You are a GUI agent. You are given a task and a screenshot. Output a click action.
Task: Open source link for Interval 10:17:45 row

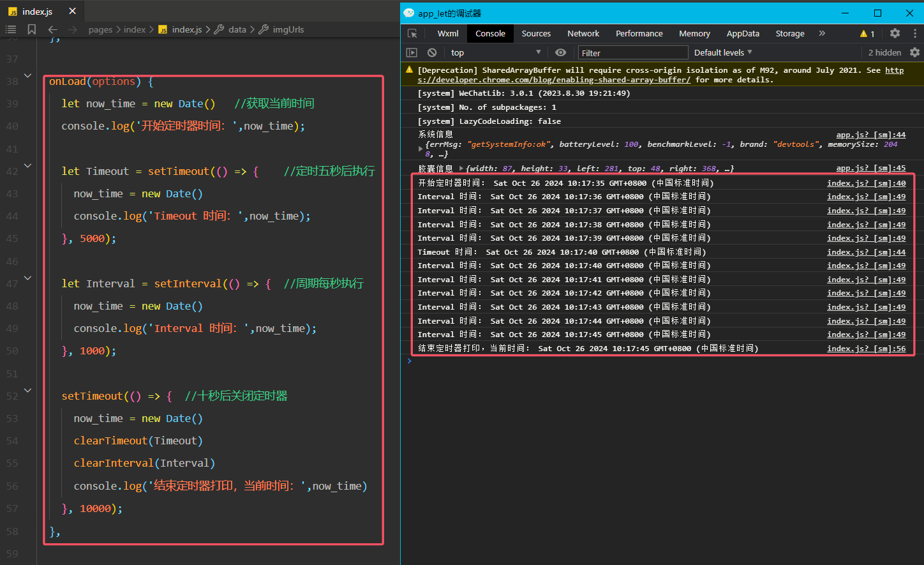tap(866, 334)
